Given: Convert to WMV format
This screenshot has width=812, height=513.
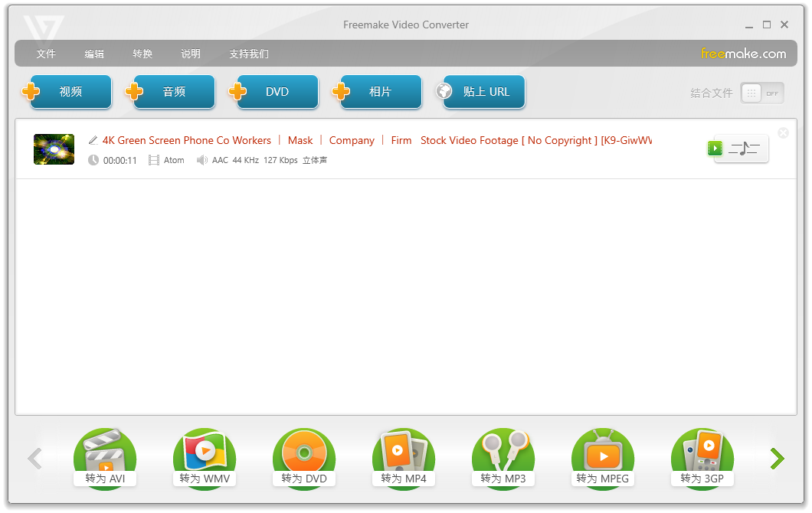Looking at the screenshot, I should click(x=205, y=459).
